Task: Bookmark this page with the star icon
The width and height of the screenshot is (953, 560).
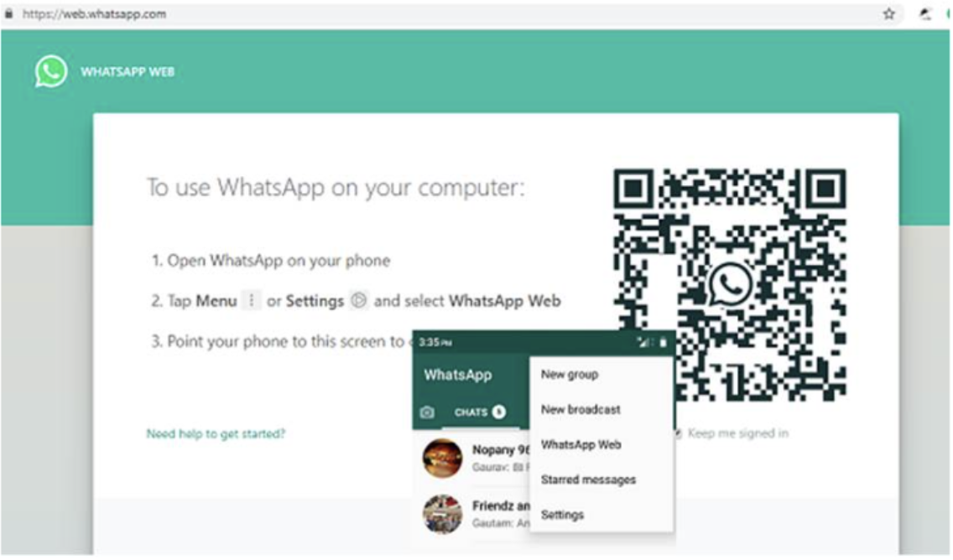Action: (888, 14)
